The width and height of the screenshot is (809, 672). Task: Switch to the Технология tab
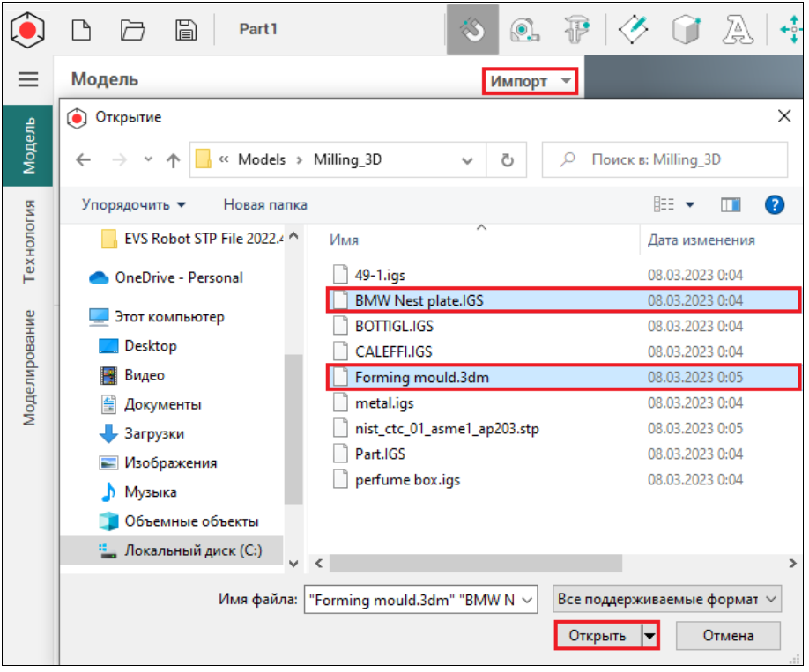point(30,241)
